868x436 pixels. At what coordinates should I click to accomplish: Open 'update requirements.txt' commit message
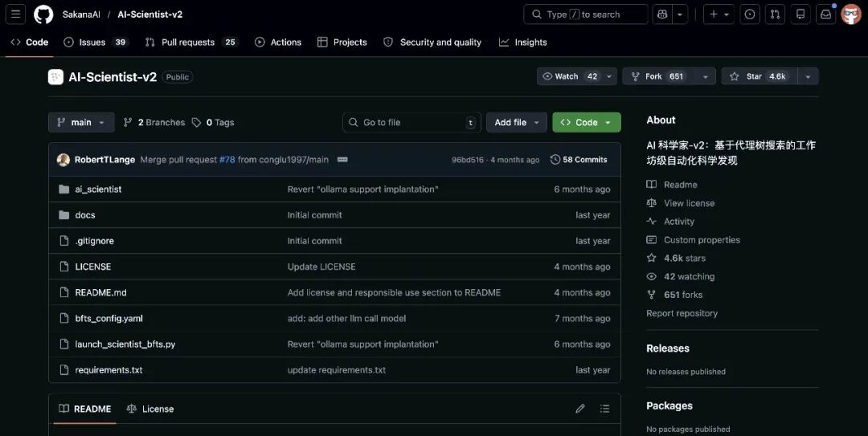[337, 369]
